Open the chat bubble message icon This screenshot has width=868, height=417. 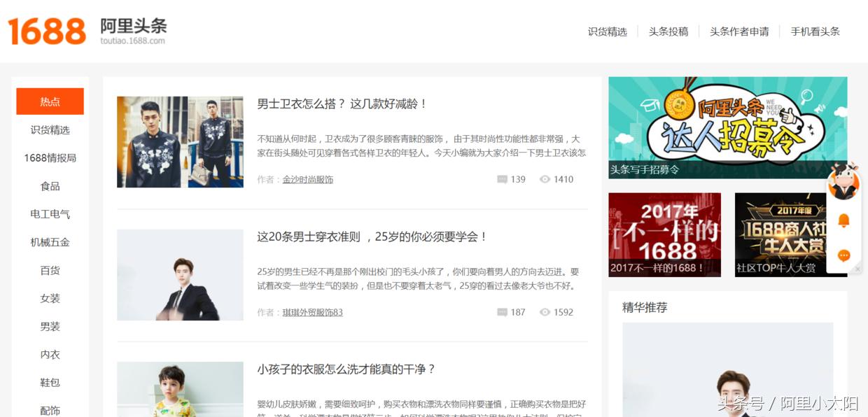844,256
